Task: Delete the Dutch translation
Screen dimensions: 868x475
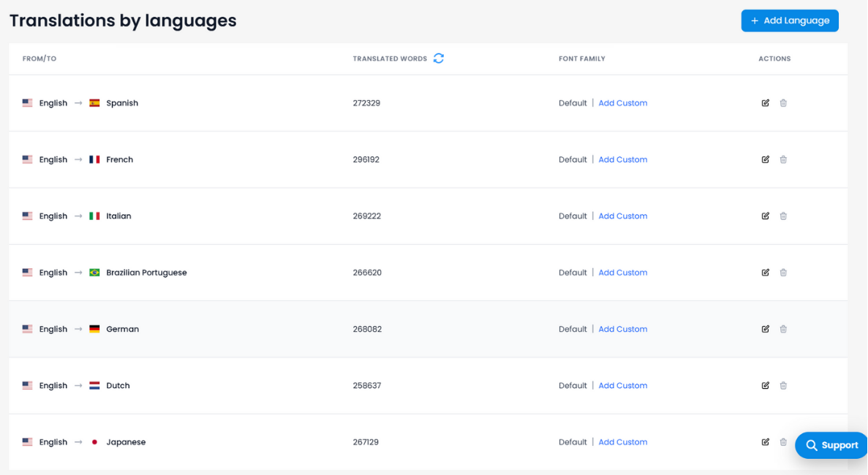Action: (x=783, y=385)
